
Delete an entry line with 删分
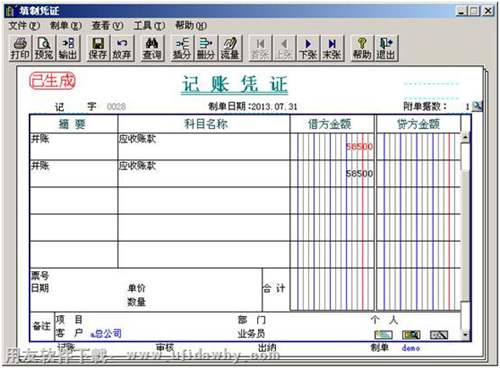point(206,48)
